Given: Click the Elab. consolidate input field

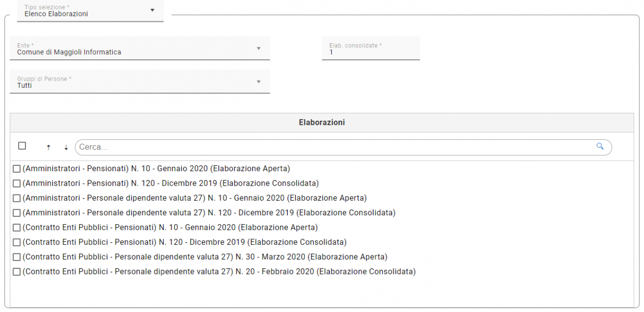Looking at the screenshot, I should 371,52.
